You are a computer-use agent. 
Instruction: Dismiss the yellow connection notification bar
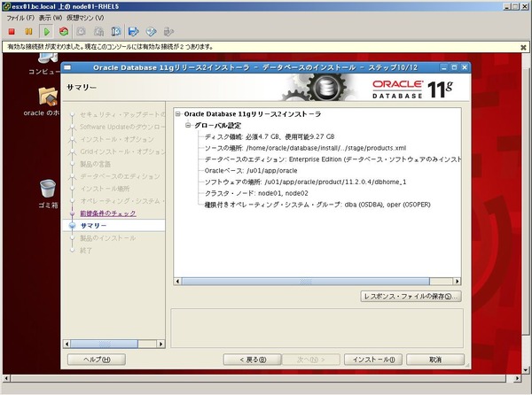click(523, 48)
